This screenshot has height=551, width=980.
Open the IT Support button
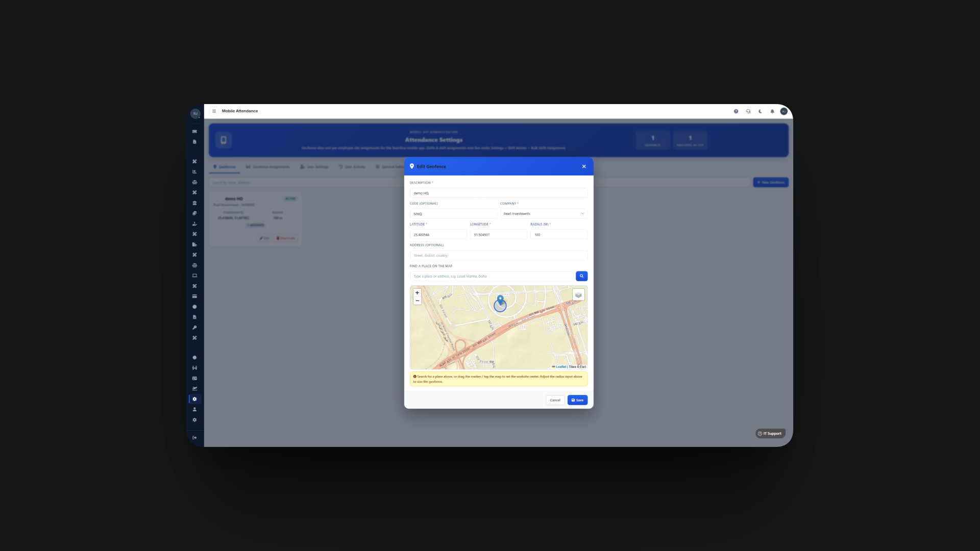[770, 434]
